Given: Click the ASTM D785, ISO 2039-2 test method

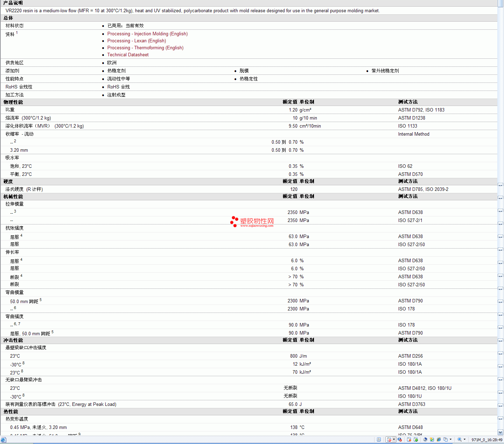Looking at the screenshot, I should [423, 189].
